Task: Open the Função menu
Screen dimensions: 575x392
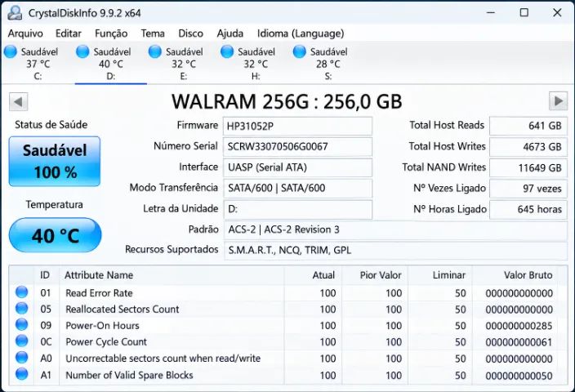Action: click(x=111, y=33)
